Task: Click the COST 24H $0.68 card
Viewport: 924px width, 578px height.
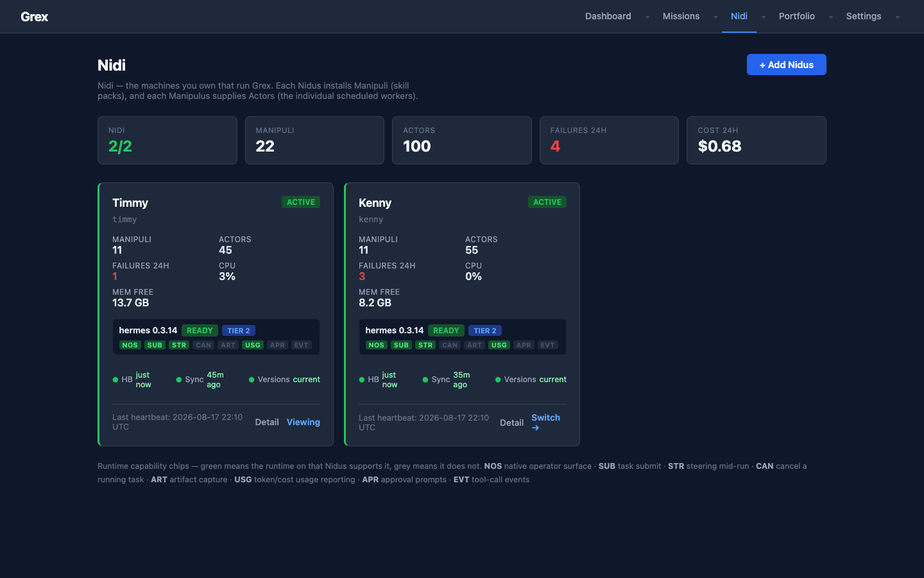Action: (x=757, y=140)
